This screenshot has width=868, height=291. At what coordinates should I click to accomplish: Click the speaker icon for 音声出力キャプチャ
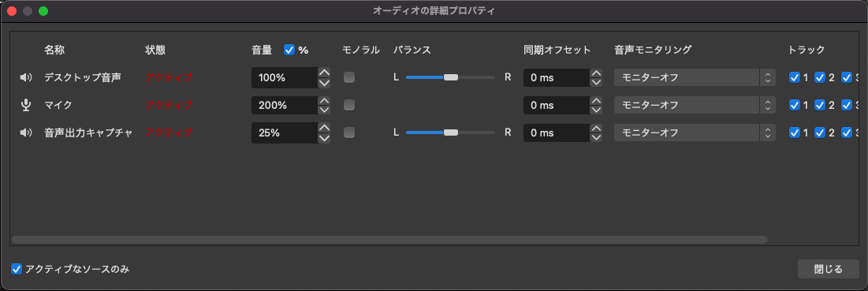point(25,132)
